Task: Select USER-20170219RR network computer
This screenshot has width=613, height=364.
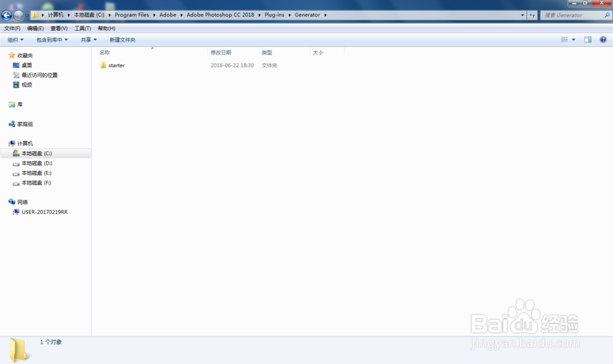Action: pyautogui.click(x=45, y=212)
